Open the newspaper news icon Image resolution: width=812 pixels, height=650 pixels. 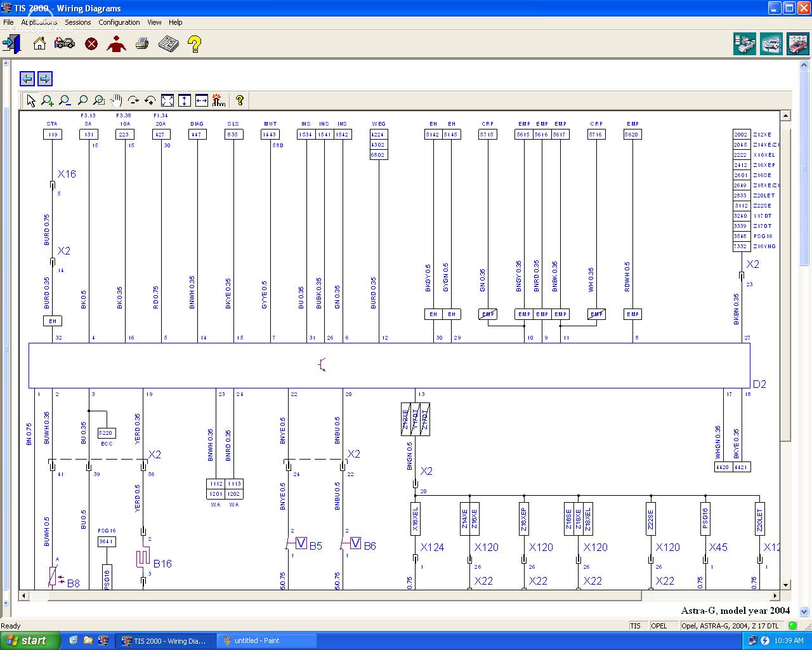[168, 44]
